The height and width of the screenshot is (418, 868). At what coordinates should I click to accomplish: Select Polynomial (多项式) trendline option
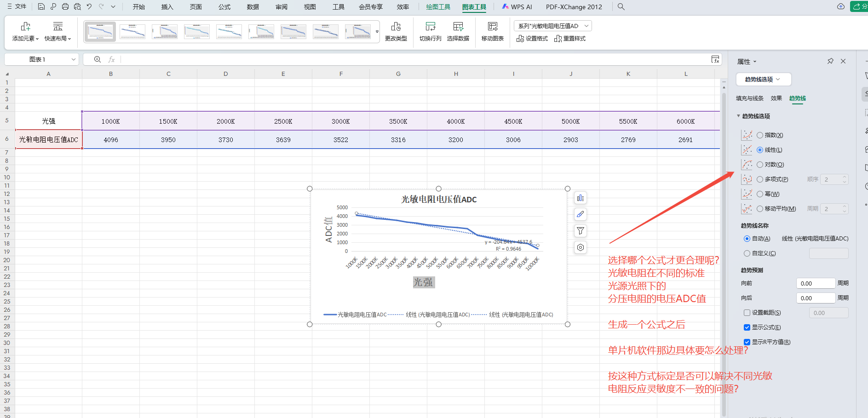(x=760, y=179)
